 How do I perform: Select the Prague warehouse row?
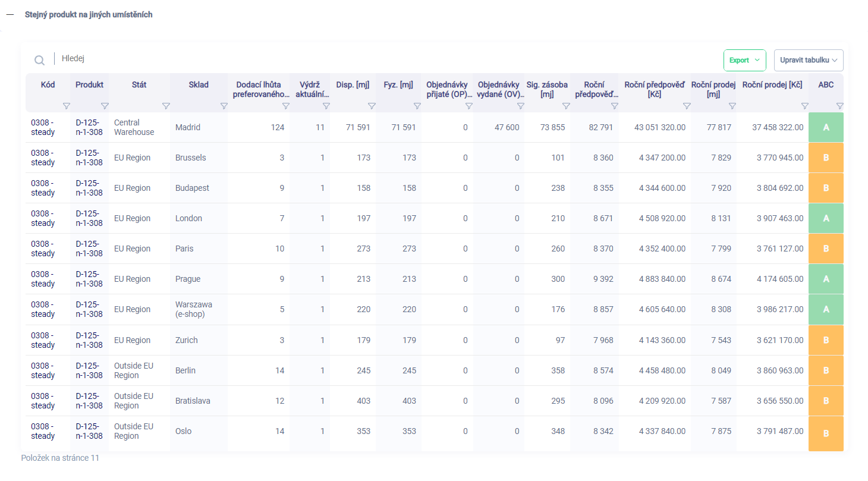tap(188, 279)
